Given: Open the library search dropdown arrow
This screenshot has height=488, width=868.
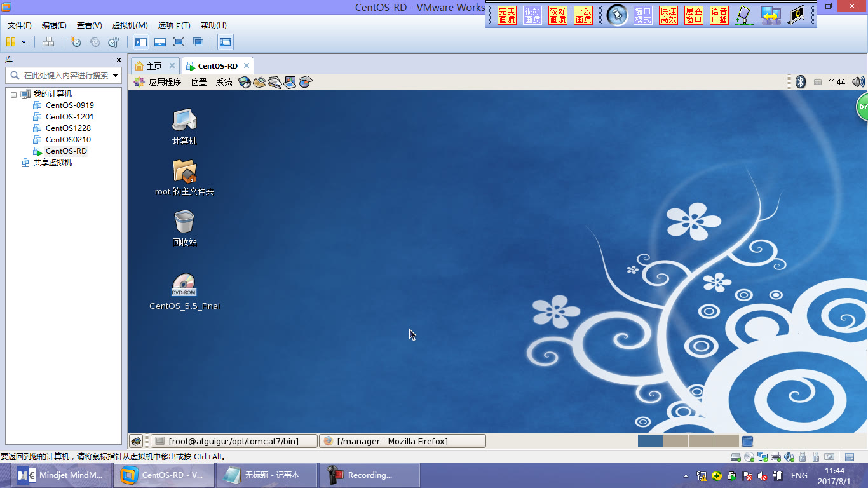Looking at the screenshot, I should pos(116,75).
